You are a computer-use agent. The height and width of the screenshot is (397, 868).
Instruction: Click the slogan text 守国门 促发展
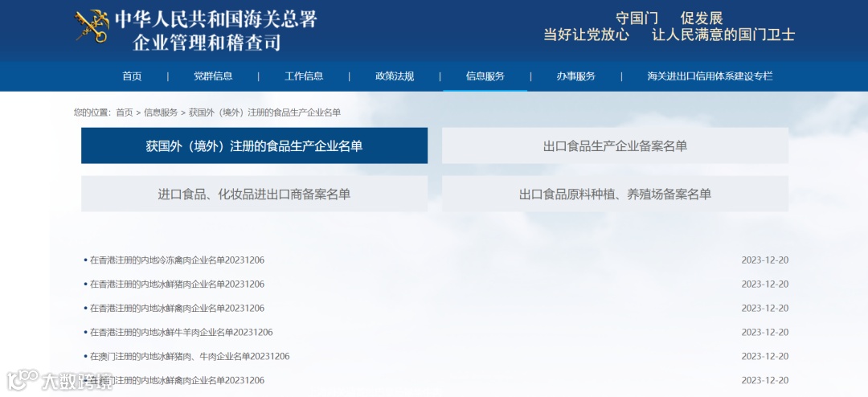click(x=669, y=18)
